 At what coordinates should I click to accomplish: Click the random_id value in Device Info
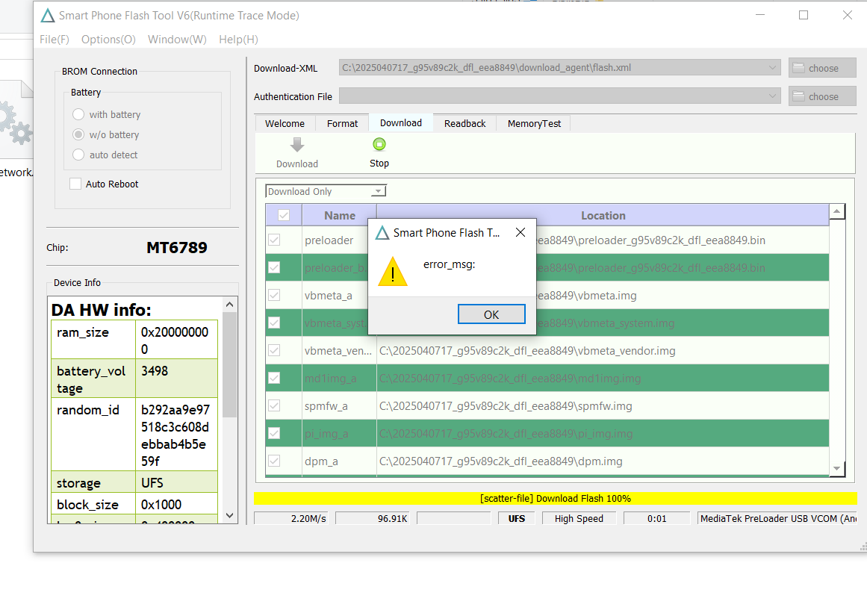pos(175,435)
